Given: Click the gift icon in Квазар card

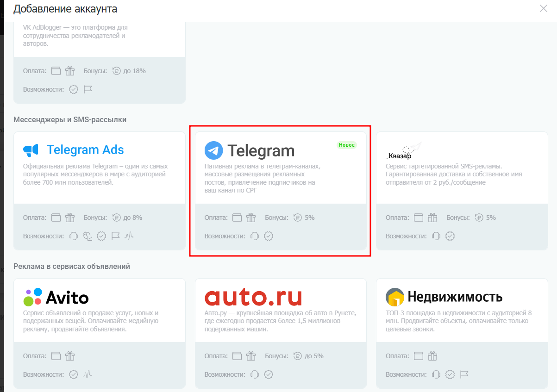Looking at the screenshot, I should pos(432,218).
